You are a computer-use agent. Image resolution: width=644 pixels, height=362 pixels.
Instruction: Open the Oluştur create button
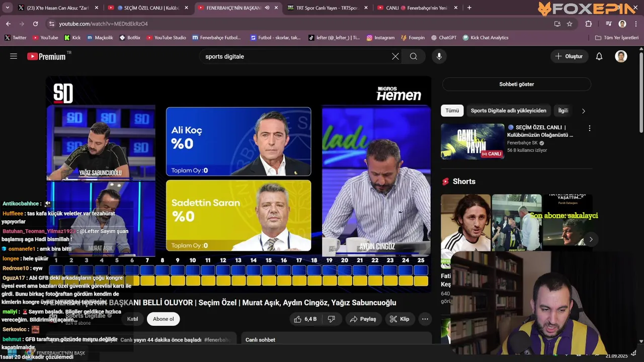[569, 56]
